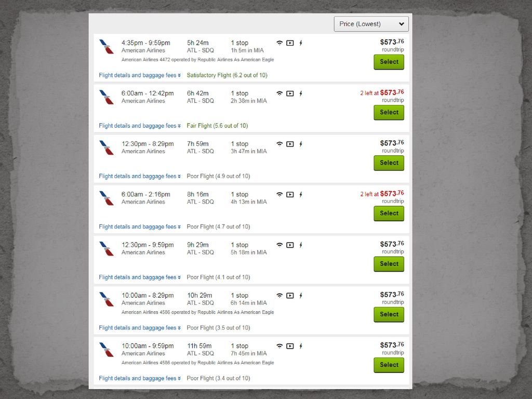Select the 11h 59m flight

click(389, 365)
